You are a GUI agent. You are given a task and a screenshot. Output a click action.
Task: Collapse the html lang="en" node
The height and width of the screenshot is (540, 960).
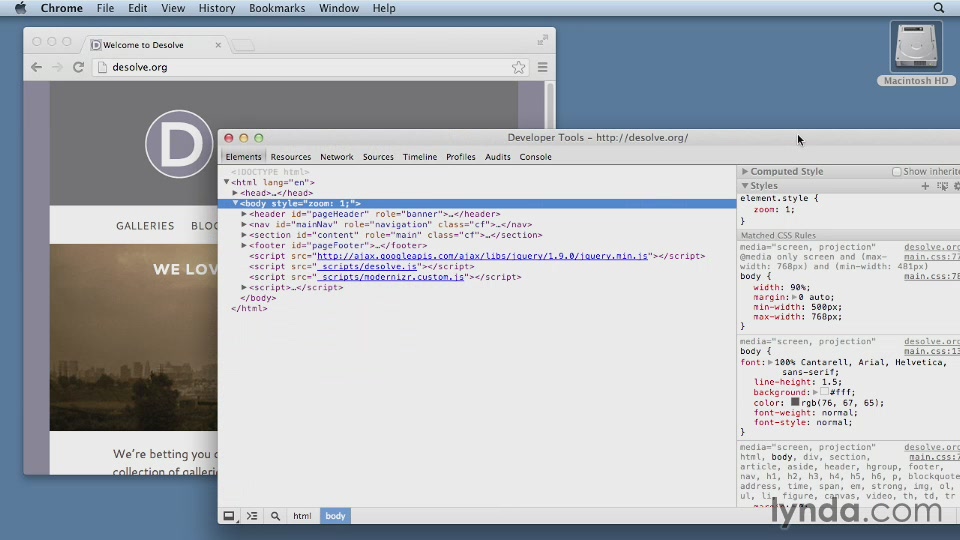227,182
